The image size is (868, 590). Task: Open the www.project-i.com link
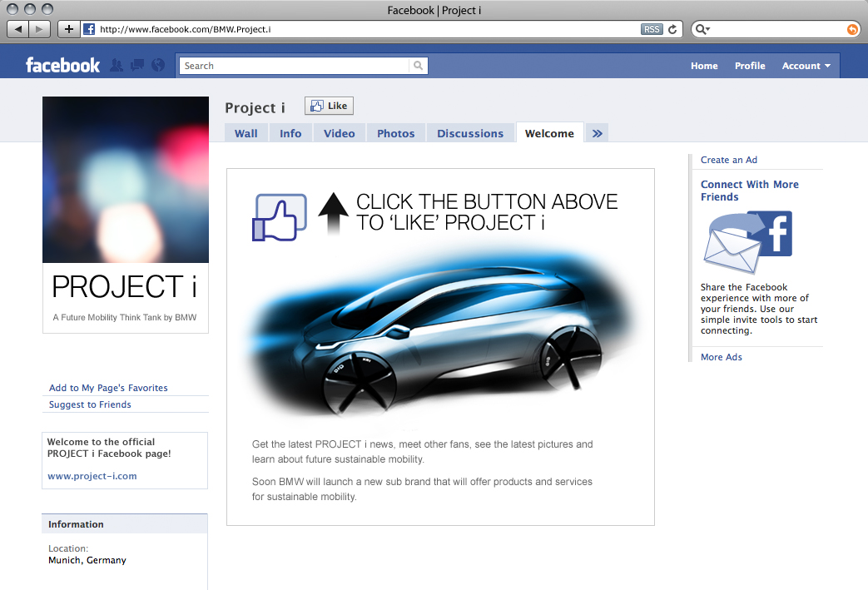coord(92,476)
